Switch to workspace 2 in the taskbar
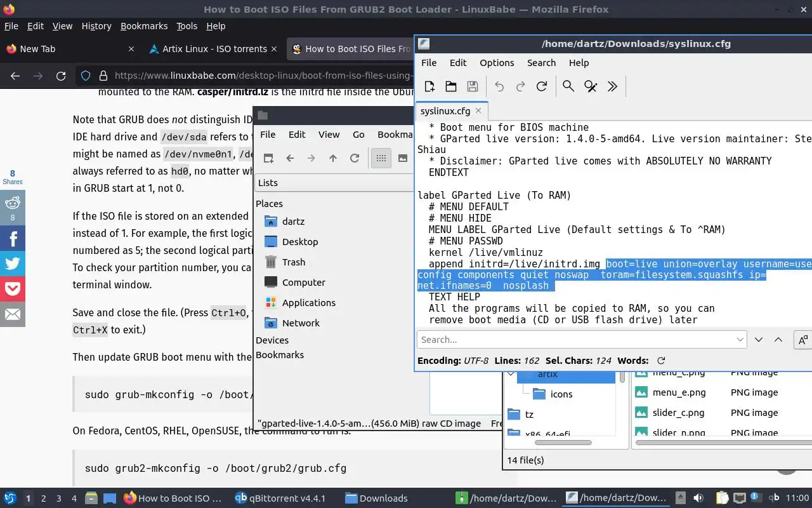This screenshot has width=812, height=508. click(44, 498)
